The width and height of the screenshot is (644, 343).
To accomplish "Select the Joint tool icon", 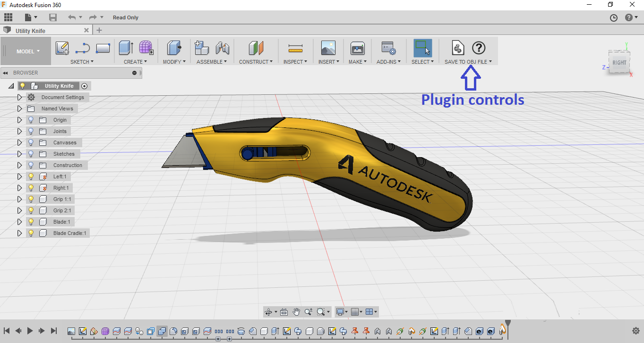I will coord(222,48).
